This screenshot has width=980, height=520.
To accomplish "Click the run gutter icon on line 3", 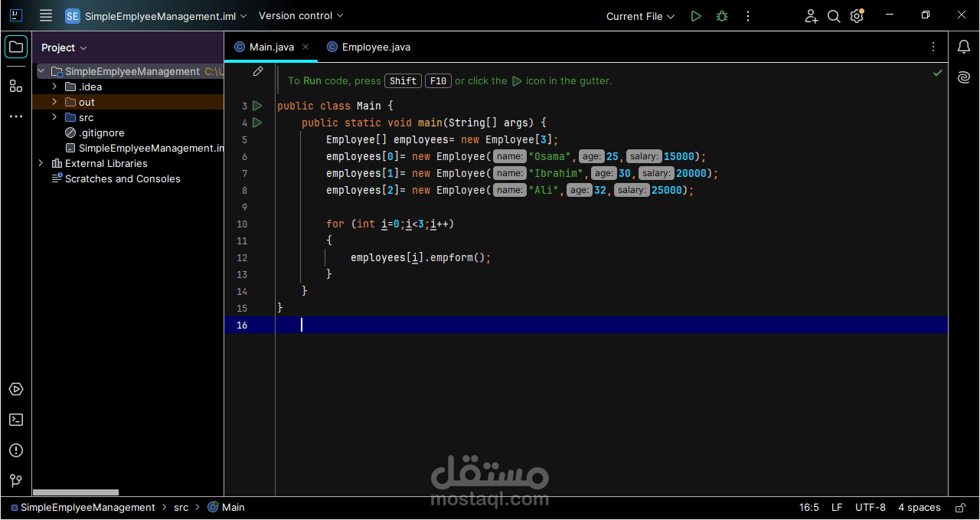I will 257,106.
